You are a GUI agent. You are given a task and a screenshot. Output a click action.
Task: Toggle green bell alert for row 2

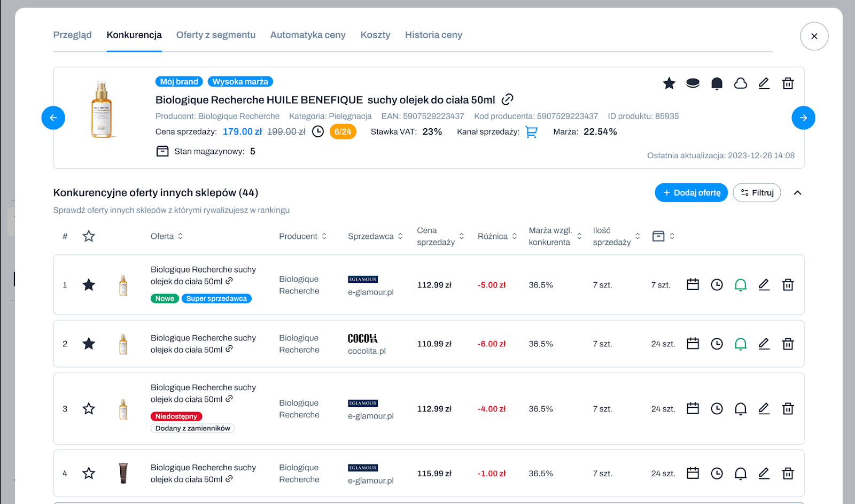[x=740, y=344]
